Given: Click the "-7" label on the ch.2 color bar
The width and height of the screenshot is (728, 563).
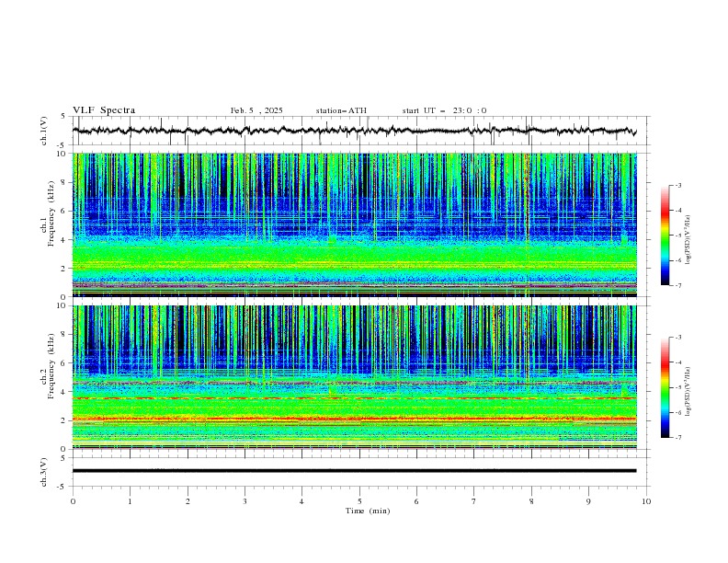Looking at the screenshot, I should (677, 438).
